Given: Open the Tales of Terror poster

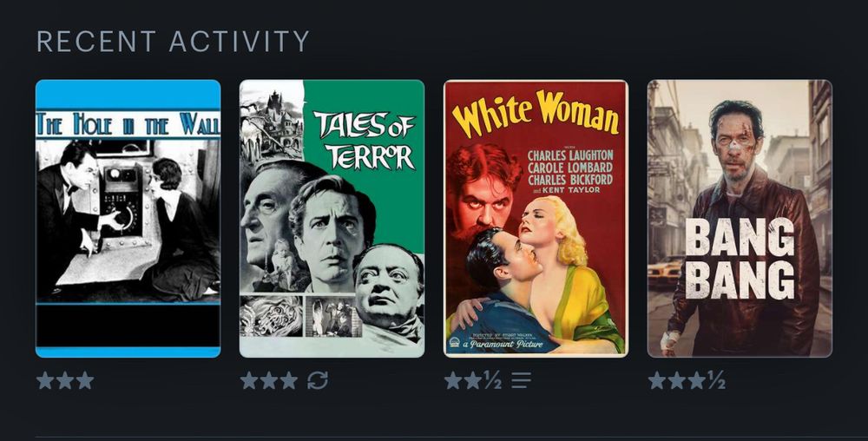Looking at the screenshot, I should point(332,219).
